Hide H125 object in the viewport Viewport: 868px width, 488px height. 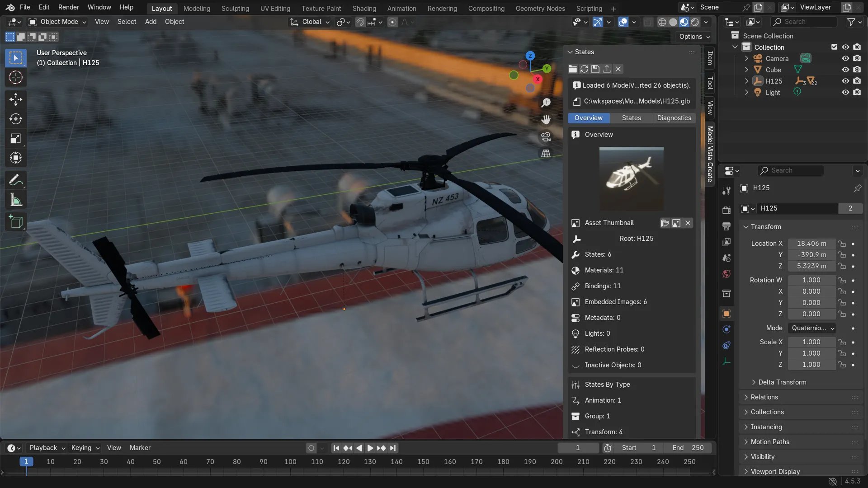click(845, 81)
